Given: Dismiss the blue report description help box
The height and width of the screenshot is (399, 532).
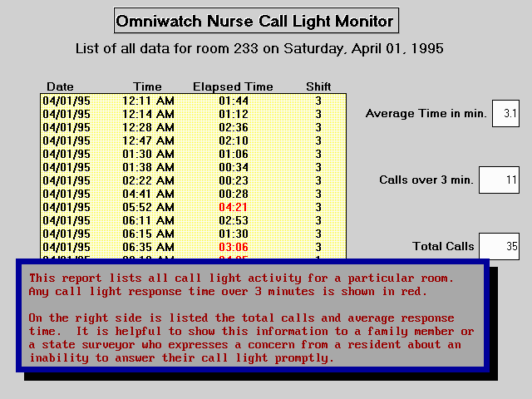Looking at the screenshot, I should click(x=250, y=315).
